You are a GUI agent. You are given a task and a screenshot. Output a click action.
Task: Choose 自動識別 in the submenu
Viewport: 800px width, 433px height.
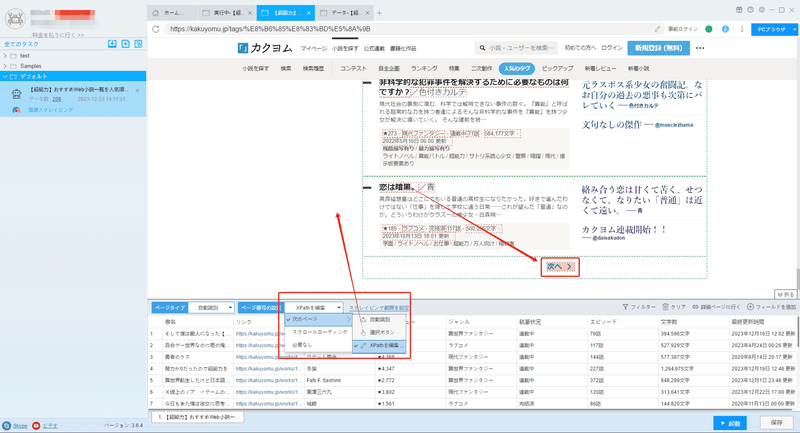click(x=380, y=320)
